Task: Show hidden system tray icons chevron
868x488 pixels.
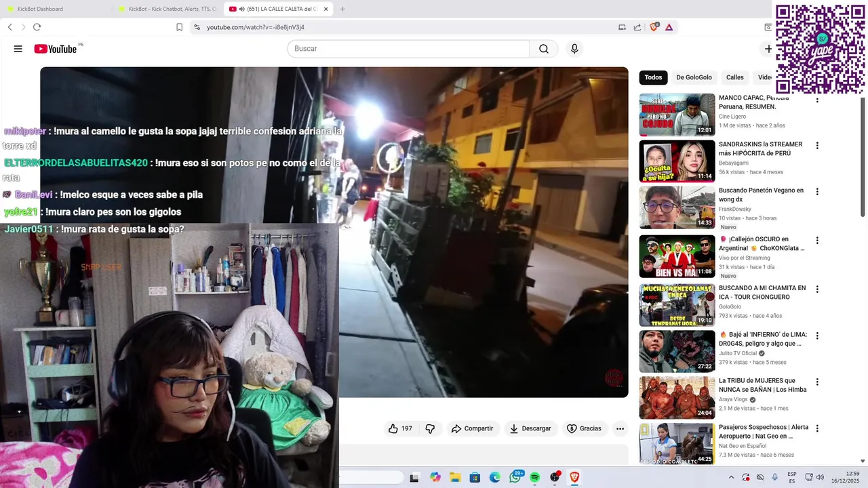Action: tap(731, 477)
